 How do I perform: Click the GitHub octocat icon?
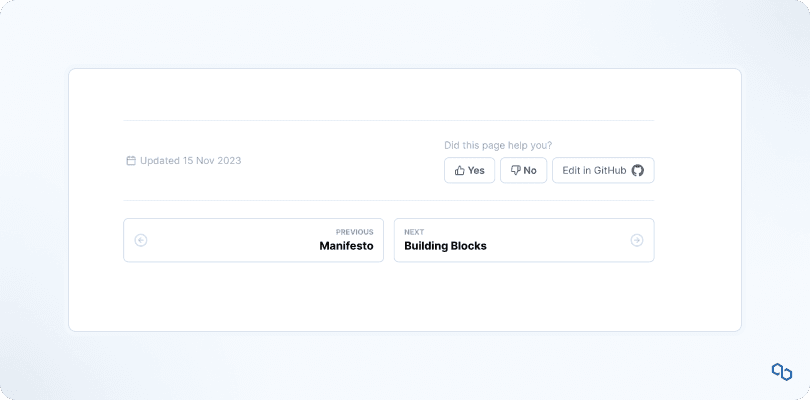click(638, 170)
